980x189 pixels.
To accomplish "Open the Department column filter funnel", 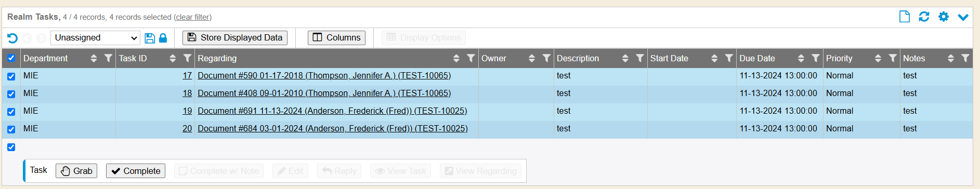I will point(108,58).
